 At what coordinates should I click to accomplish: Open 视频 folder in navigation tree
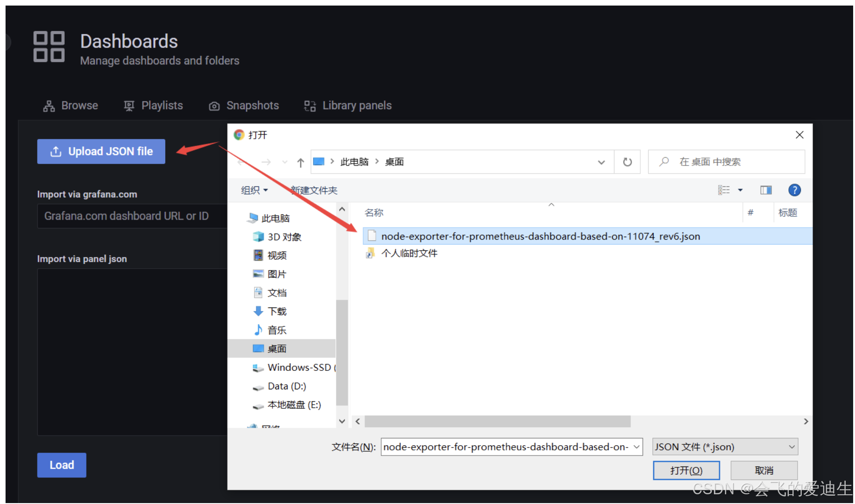[x=270, y=255]
